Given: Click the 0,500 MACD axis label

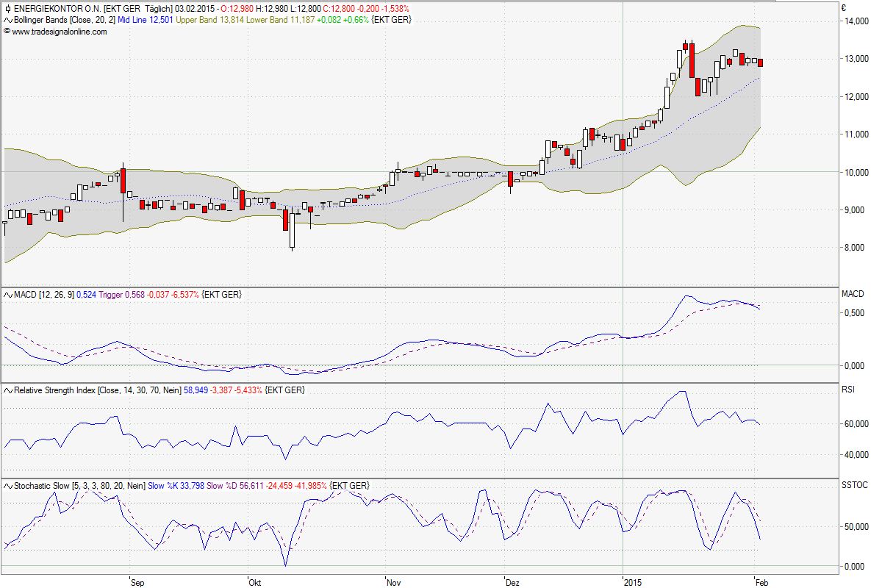Looking at the screenshot, I should [x=856, y=313].
